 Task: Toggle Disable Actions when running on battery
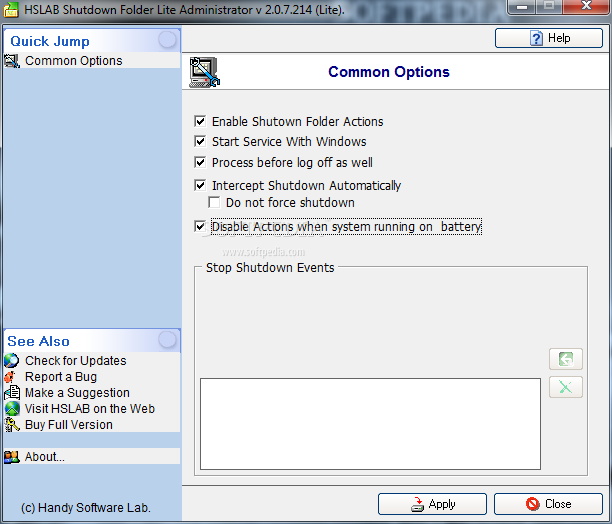pos(200,226)
